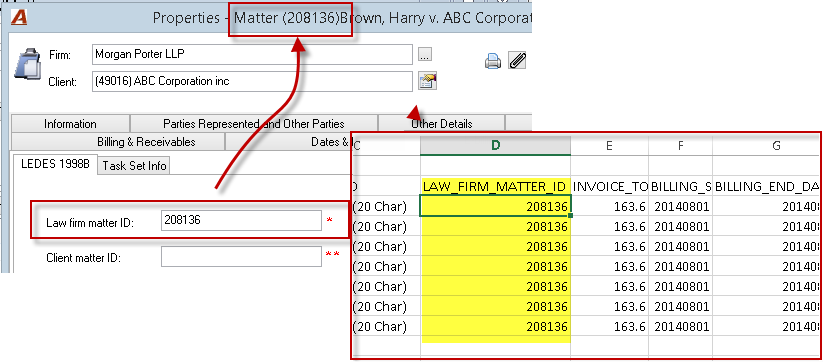Click the Client field with ABC Corporation inc
Image resolution: width=823 pixels, height=362 pixels.
(x=252, y=81)
